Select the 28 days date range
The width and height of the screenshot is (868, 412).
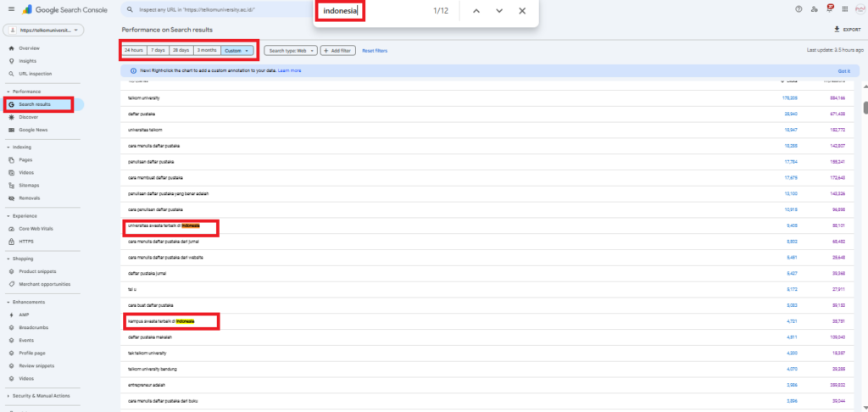[181, 50]
